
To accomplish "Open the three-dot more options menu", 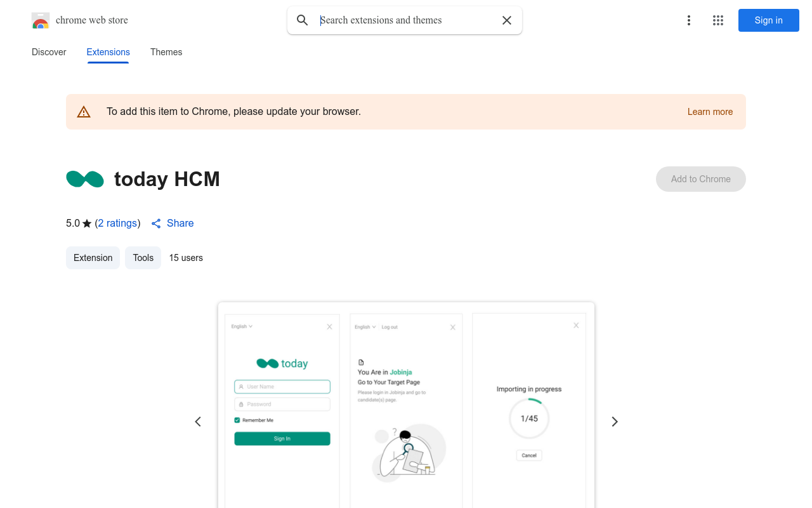I will 689,20.
